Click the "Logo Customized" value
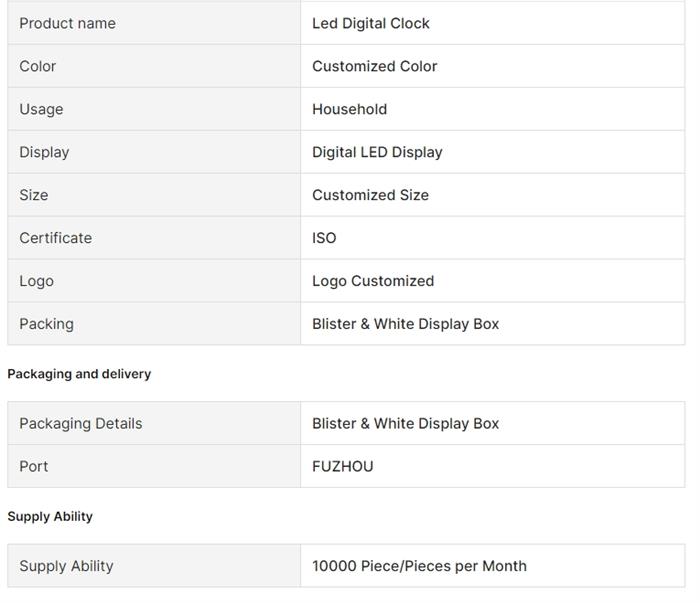Viewport: 700px width, 603px height. (x=373, y=281)
